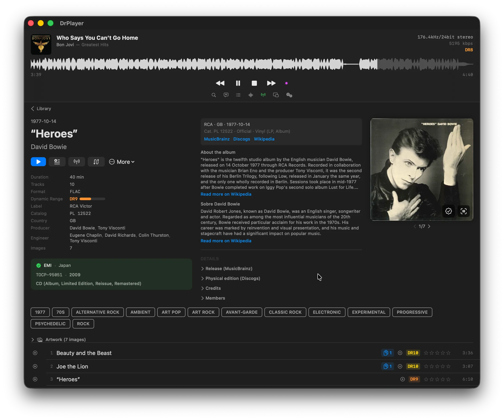Image resolution: width=504 pixels, height=420 pixels.
Task: Go to previous artwork image
Action: tap(415, 226)
